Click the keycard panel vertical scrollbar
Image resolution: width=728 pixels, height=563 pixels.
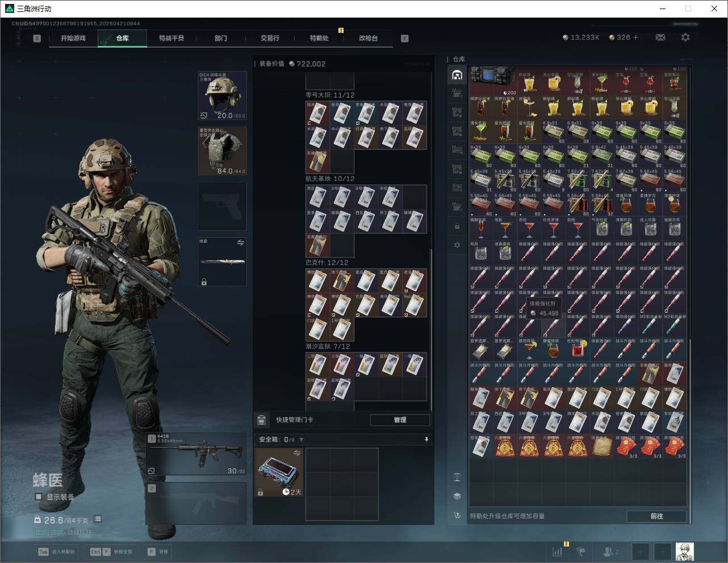[x=431, y=329]
